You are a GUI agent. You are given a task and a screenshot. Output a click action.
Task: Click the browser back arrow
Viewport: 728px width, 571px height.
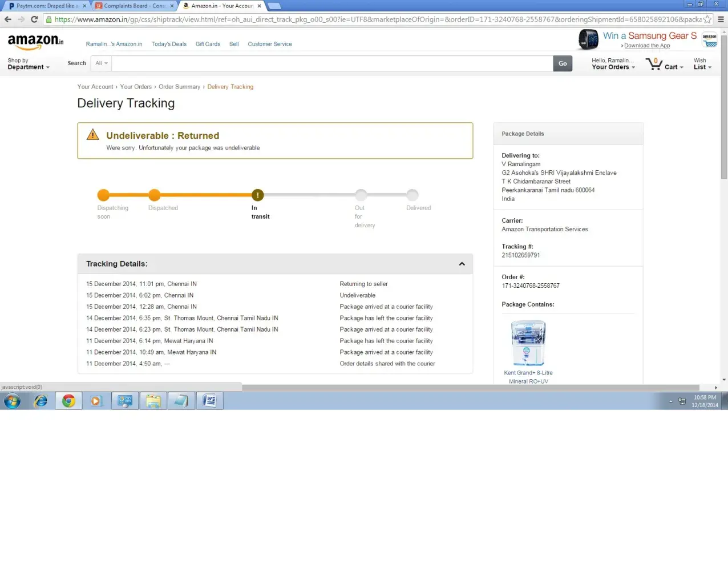click(x=8, y=19)
